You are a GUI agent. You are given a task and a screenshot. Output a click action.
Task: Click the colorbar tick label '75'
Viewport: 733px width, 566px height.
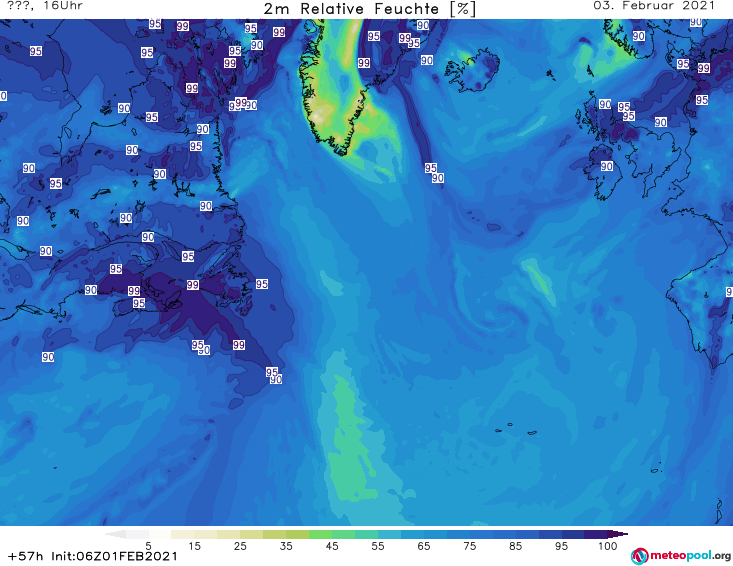470,546
